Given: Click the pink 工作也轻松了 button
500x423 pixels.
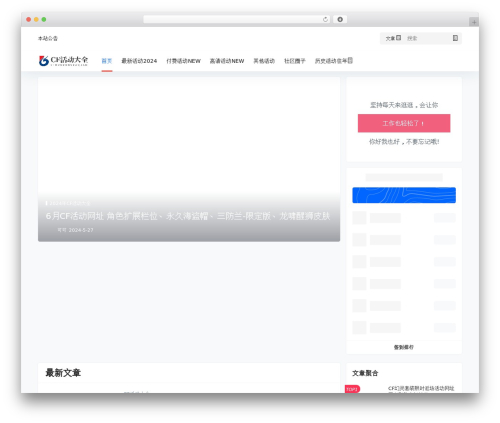Looking at the screenshot, I should pyautogui.click(x=404, y=123).
